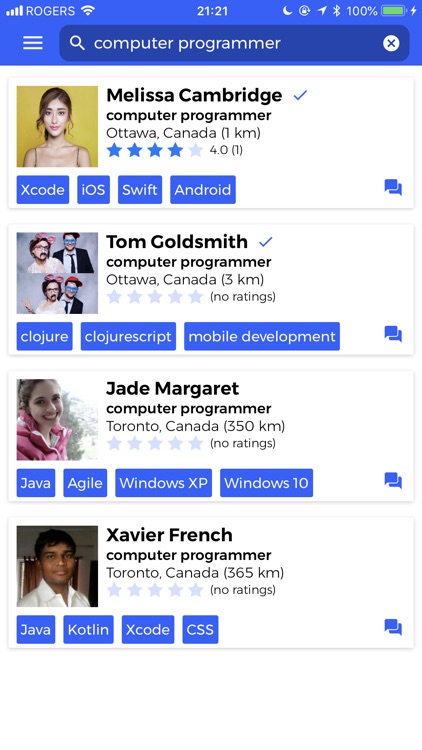The height and width of the screenshot is (750, 422).
Task: Open Jade Margaret's profile name
Action: point(172,388)
